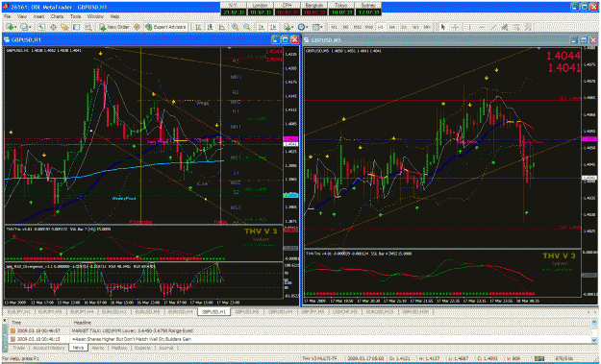The height and width of the screenshot is (364, 601).
Task: Open the Periods clock dropdown
Action: pos(303,27)
